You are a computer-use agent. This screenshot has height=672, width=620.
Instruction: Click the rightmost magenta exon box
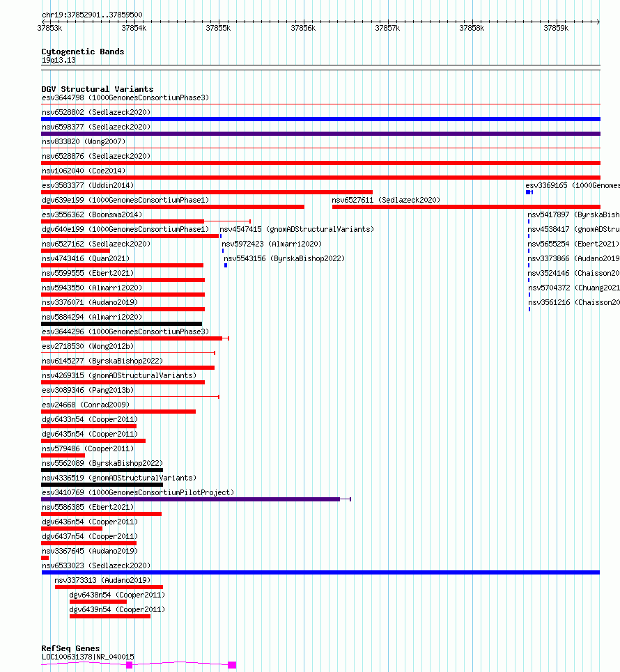(x=232, y=665)
